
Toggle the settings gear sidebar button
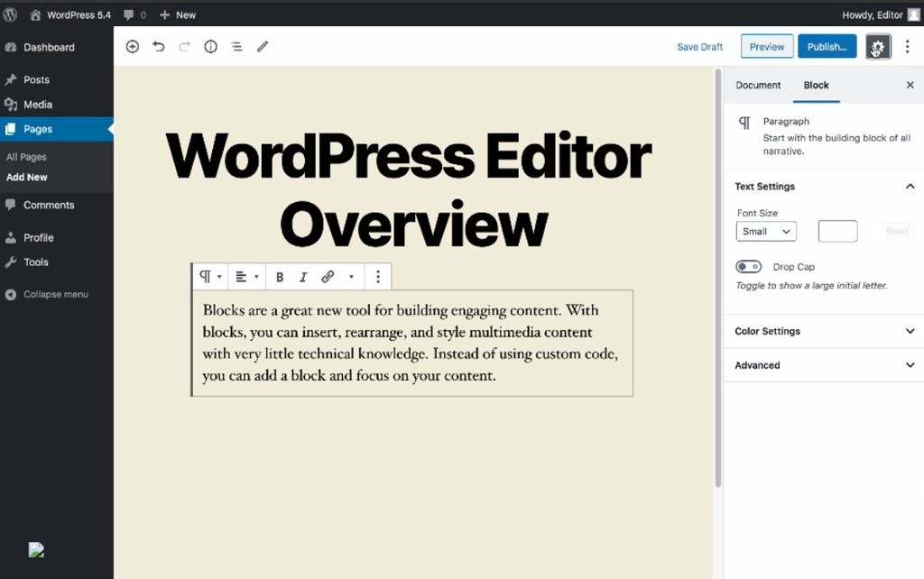(877, 47)
